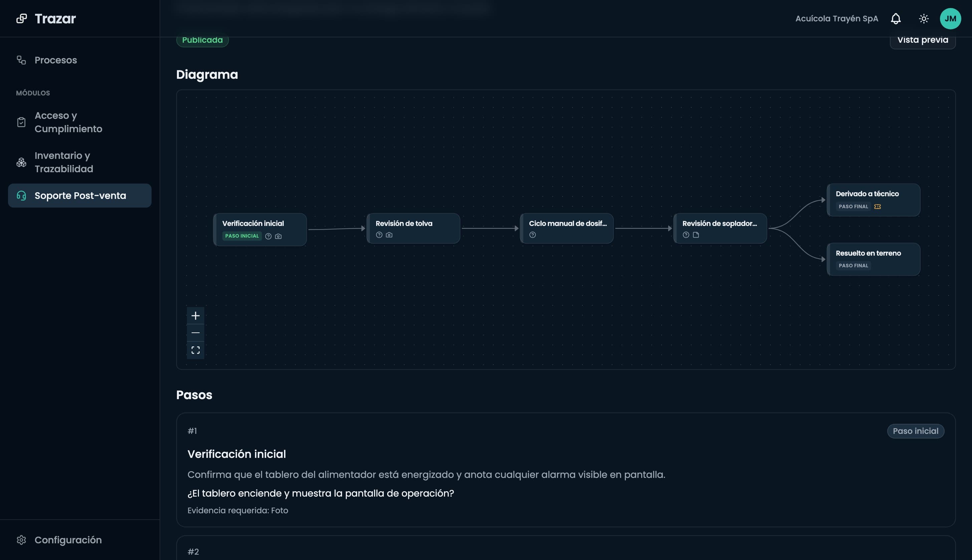The width and height of the screenshot is (972, 560).
Task: Select the Derivado a técnico final node
Action: (873, 200)
